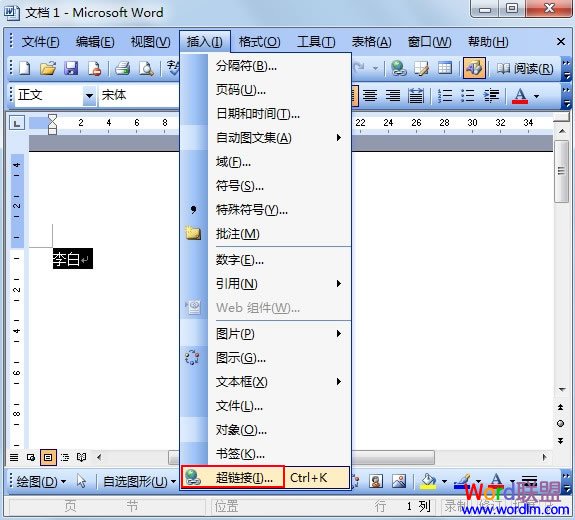The height and width of the screenshot is (520, 575).
Task: Click the font name box showing 宋体
Action: tap(139, 95)
